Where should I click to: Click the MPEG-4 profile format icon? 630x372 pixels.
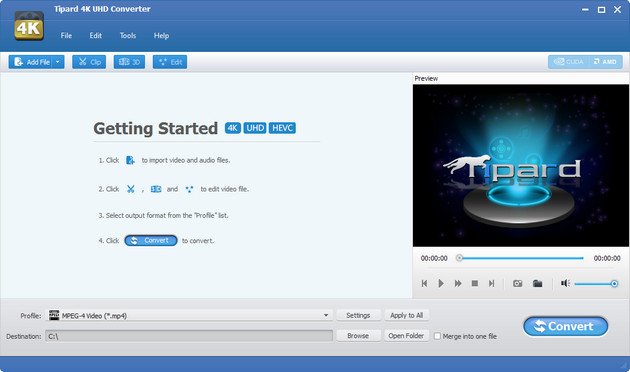click(x=54, y=315)
